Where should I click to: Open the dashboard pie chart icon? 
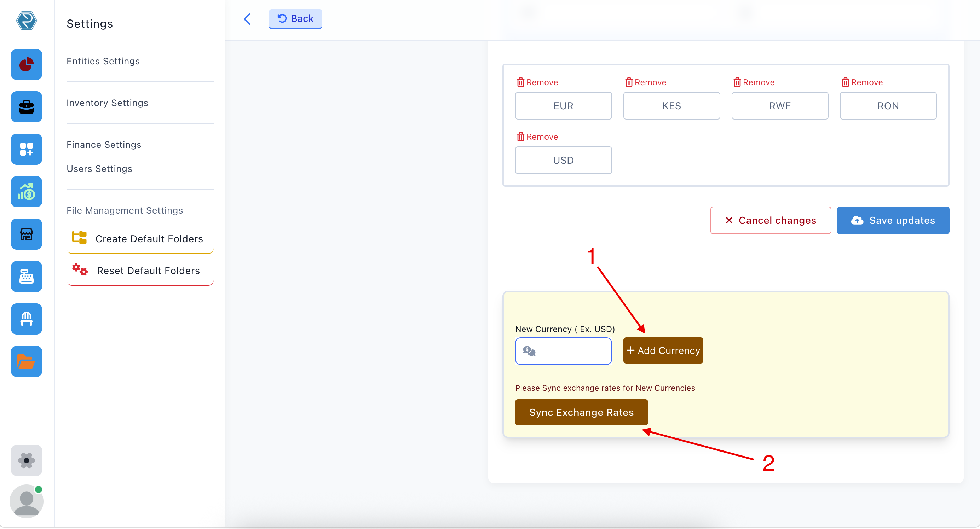point(26,64)
